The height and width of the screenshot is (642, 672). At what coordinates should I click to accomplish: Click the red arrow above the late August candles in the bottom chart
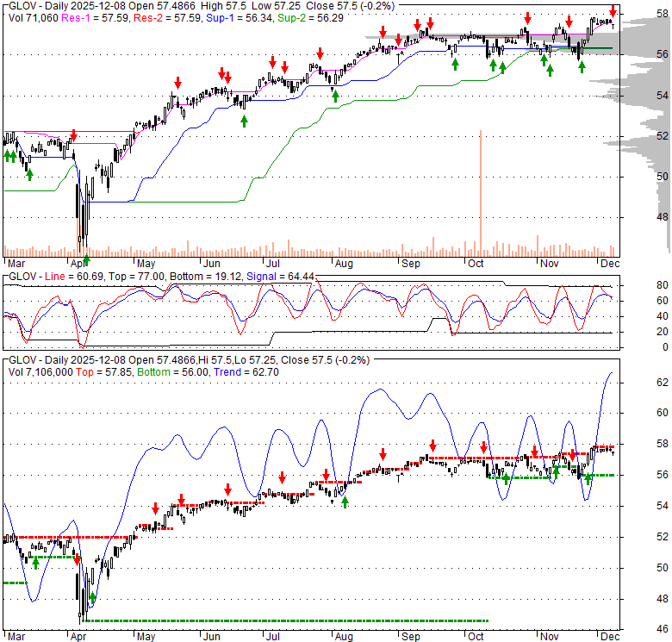(383, 453)
